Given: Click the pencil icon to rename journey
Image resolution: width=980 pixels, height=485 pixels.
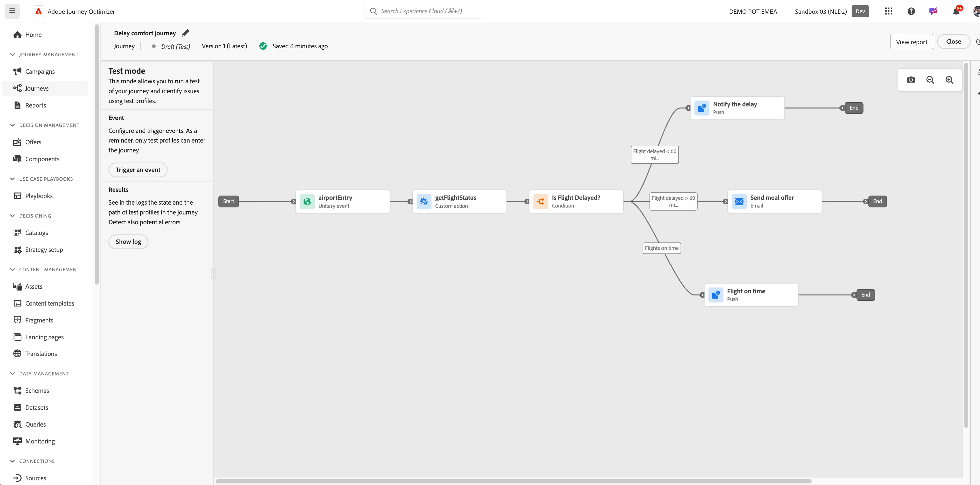Looking at the screenshot, I should (x=185, y=33).
